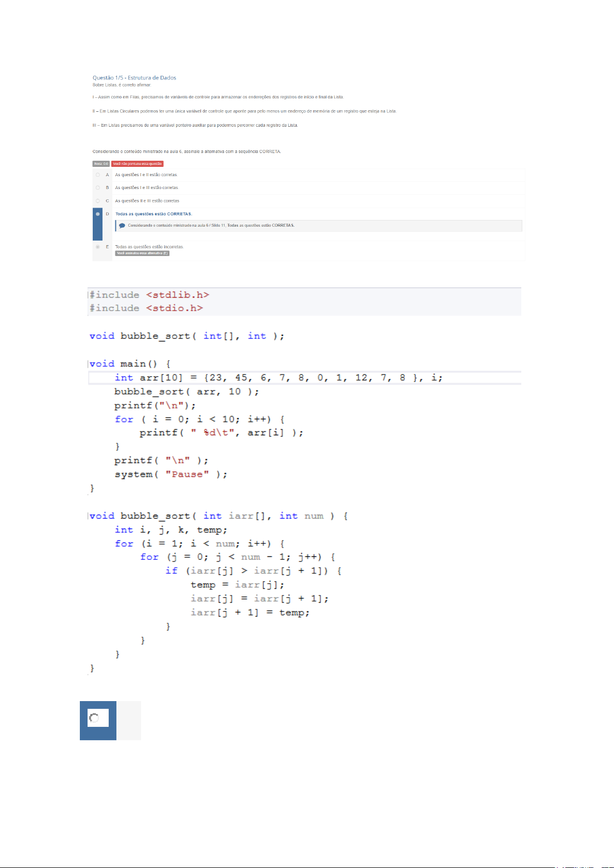Click text 'As questões I e III estão corretas'
Viewport: 614px width, 868px height.
147,188
